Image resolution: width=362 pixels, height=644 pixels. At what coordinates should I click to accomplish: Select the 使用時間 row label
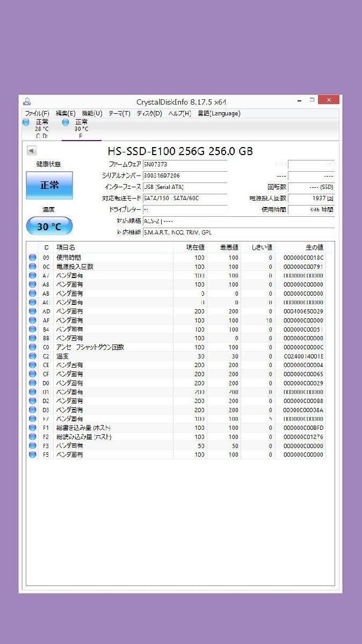coord(69,258)
